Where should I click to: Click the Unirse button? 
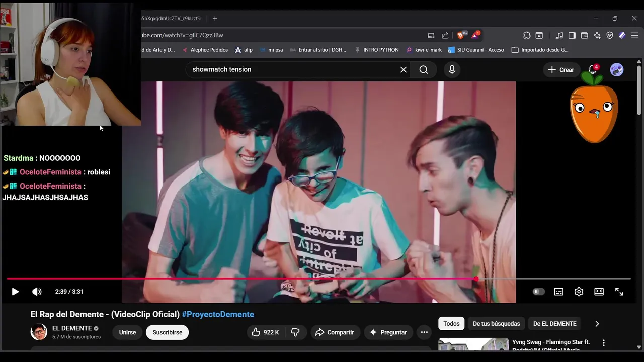[x=127, y=332]
